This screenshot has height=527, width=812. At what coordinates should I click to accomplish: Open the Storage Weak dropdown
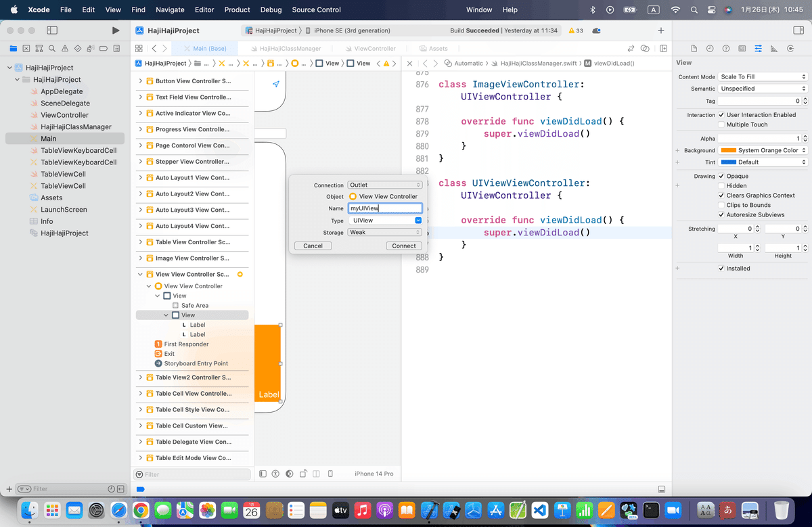tap(385, 232)
